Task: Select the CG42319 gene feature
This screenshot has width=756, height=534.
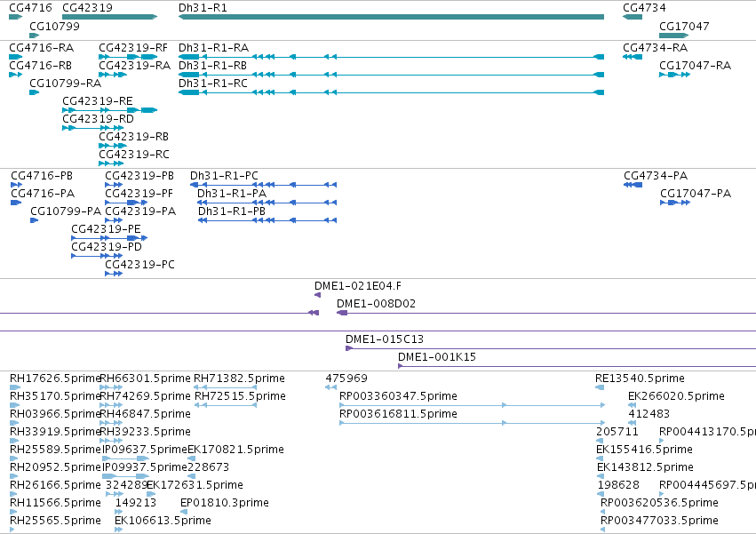Action: pos(110,17)
